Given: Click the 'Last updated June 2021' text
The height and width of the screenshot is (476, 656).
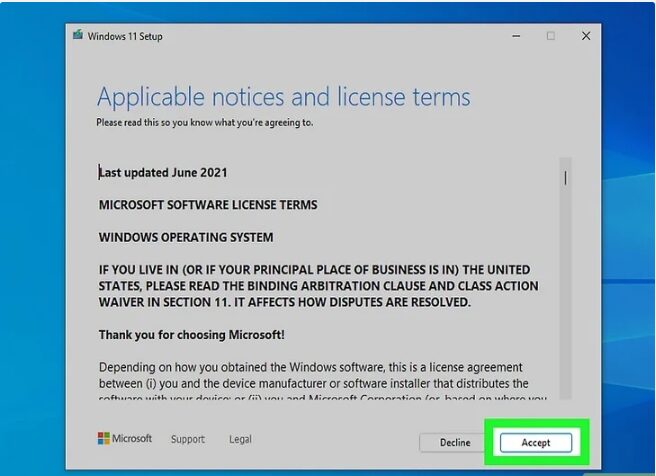Looking at the screenshot, I should coord(163,172).
